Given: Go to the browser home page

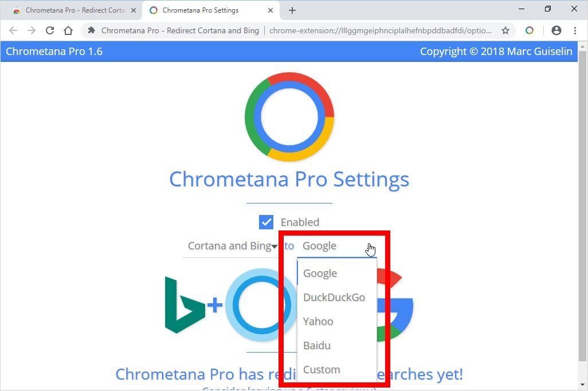Looking at the screenshot, I should click(x=68, y=30).
